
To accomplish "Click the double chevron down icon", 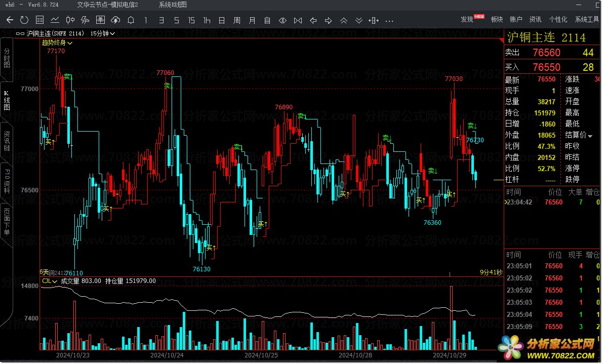I will tap(359, 20).
